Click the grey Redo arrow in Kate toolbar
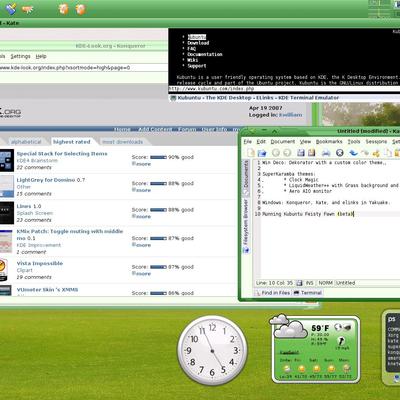The image size is (400, 400). click(366, 153)
